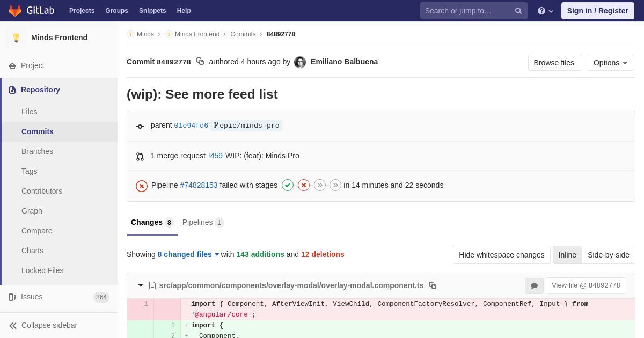Expand the 8 changed files dropdown

(188, 254)
